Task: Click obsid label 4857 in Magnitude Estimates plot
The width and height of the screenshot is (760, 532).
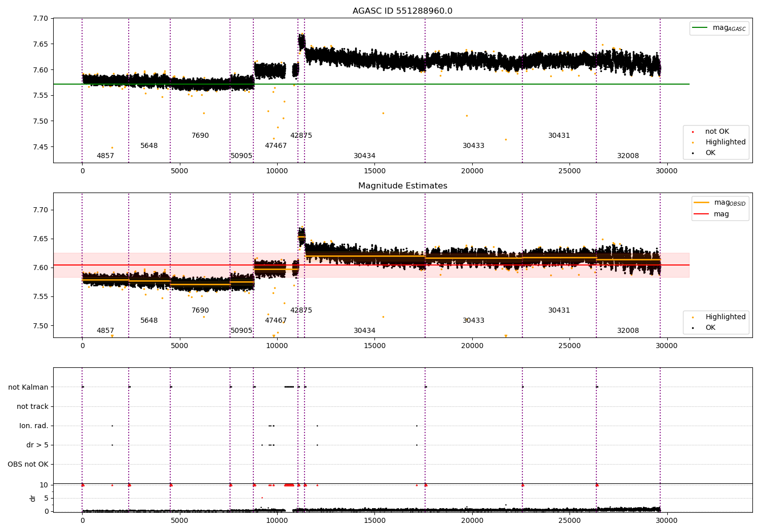Action: click(105, 331)
